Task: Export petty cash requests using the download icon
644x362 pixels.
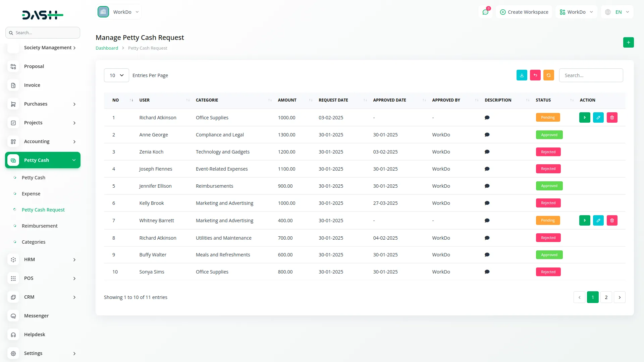Action: [x=522, y=75]
